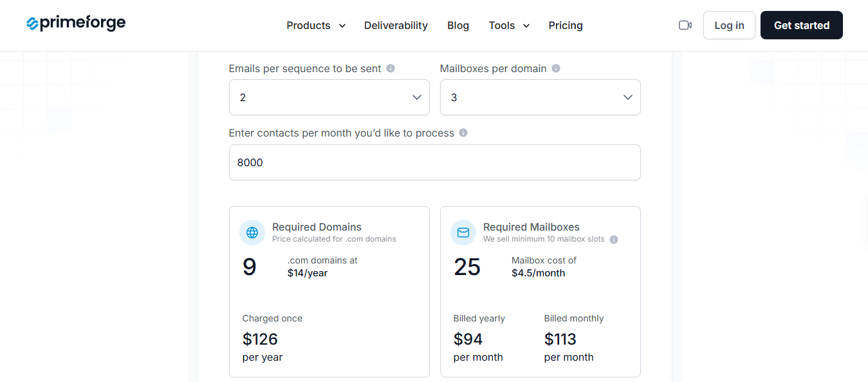Click the 'Billed yearly' label

pyautogui.click(x=479, y=318)
